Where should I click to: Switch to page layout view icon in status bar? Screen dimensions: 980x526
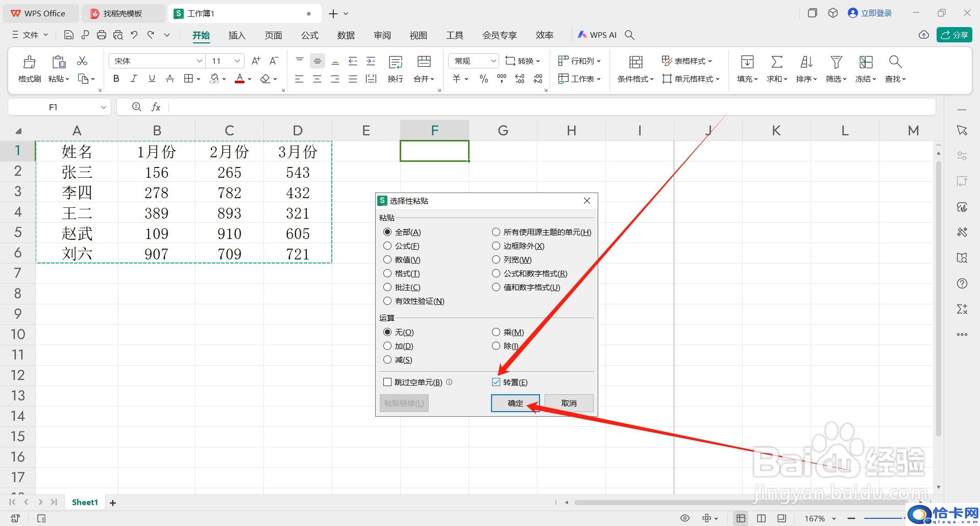coord(761,518)
